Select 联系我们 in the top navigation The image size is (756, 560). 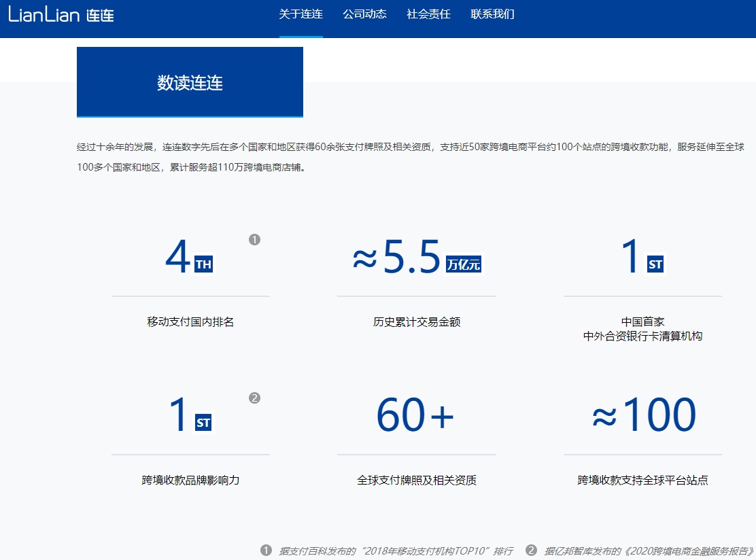[x=492, y=14]
